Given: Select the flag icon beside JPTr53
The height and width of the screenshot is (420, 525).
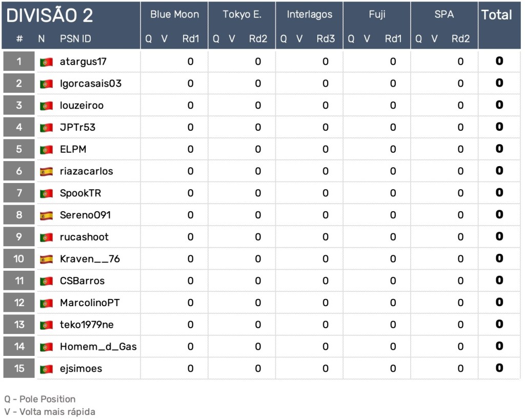Looking at the screenshot, I should coord(46,128).
